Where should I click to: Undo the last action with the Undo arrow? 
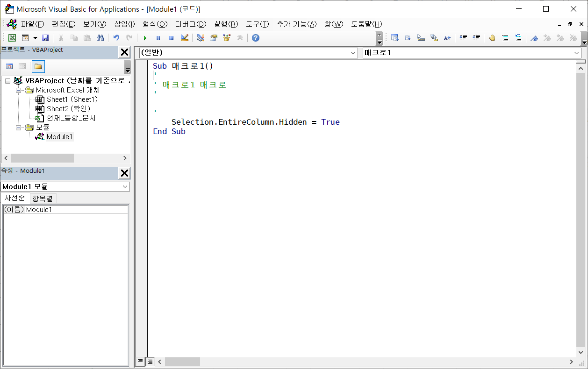(x=116, y=38)
